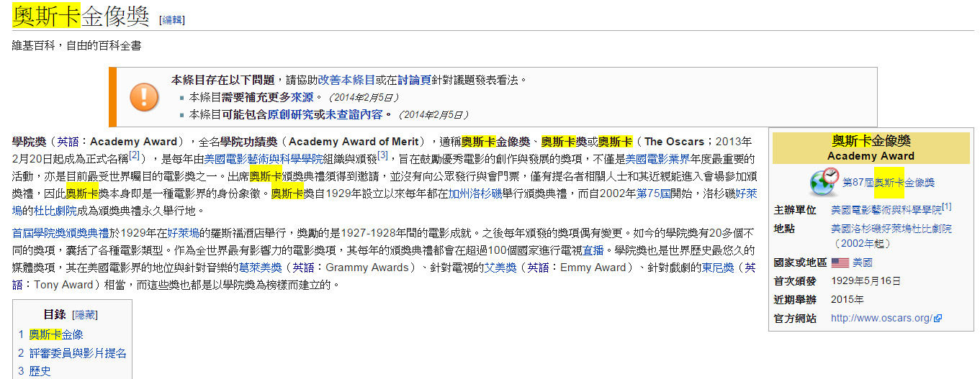Click infobox value 2015年
Image resolution: width=980 pixels, height=379 pixels.
click(848, 300)
